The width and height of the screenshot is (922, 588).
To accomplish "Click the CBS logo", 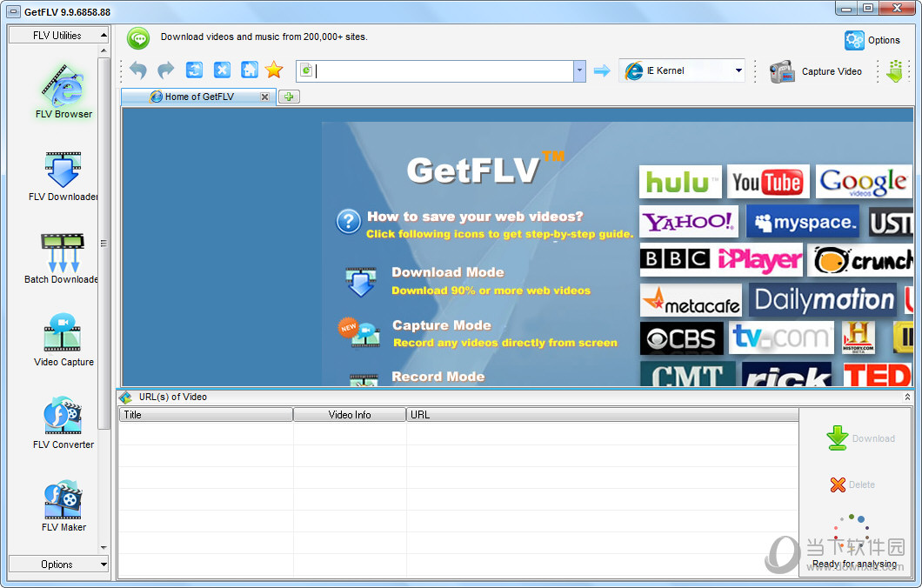I will [682, 338].
